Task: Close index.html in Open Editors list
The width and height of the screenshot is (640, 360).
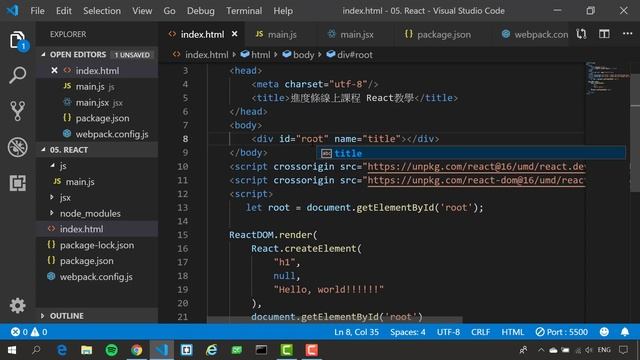Action: pos(54,71)
